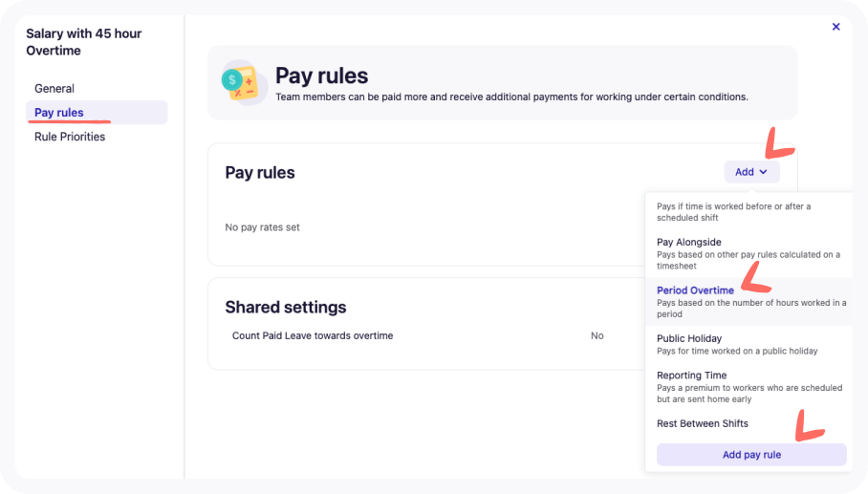Switch to Rule Priorities section

(70, 137)
